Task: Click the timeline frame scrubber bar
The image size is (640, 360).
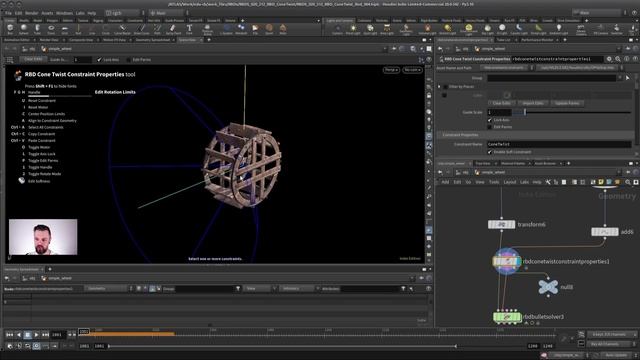Action: tap(318, 333)
